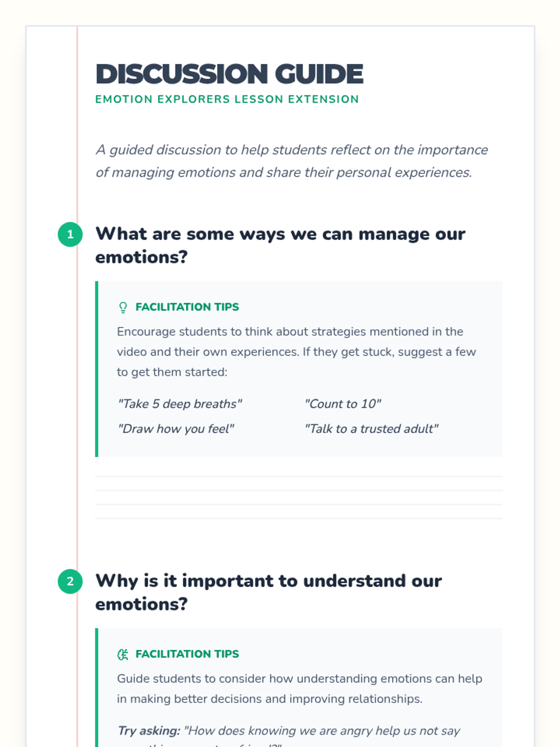Click the "Talk to a trusted adult" suggestion
The width and height of the screenshot is (560, 747).
(371, 429)
